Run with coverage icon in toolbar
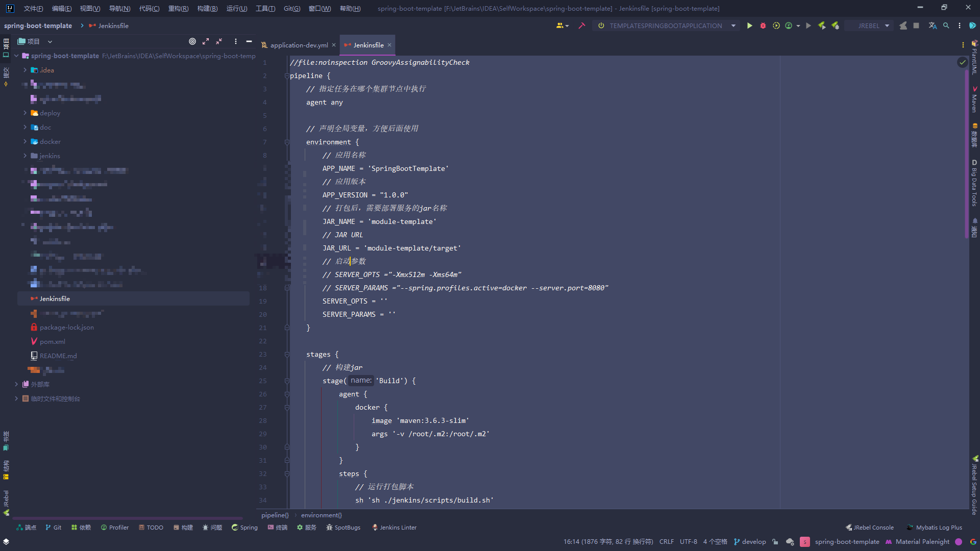The width and height of the screenshot is (980, 551). click(776, 26)
